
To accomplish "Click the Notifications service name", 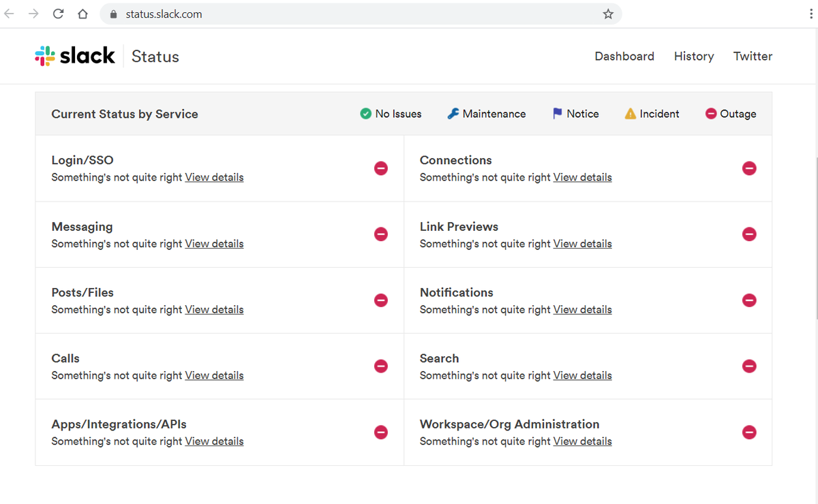I will pos(456,293).
